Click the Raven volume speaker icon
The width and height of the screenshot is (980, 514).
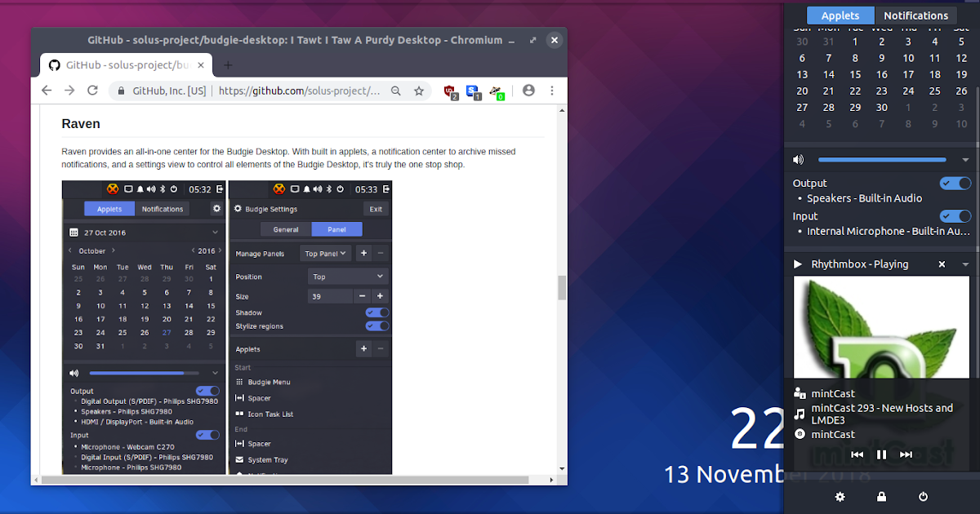(x=798, y=160)
